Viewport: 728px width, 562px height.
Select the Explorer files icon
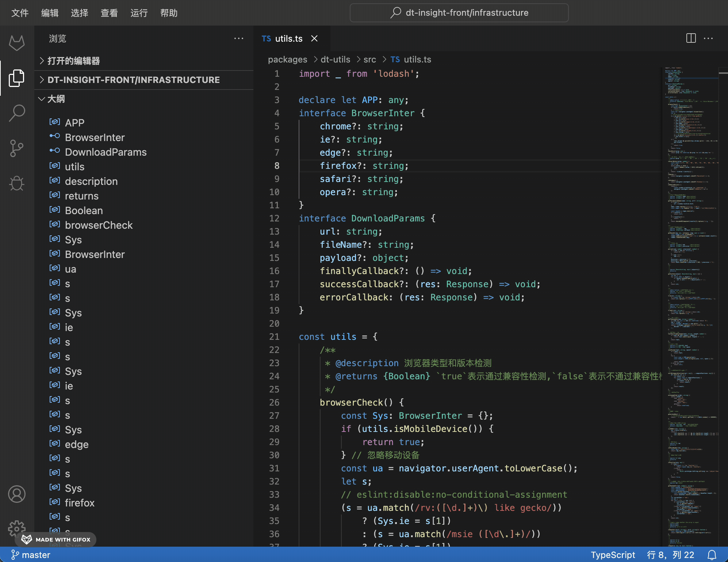pyautogui.click(x=17, y=78)
